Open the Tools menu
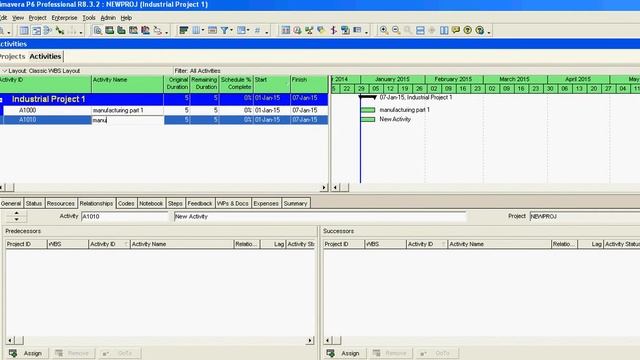This screenshot has height=360, width=640. coord(89,18)
